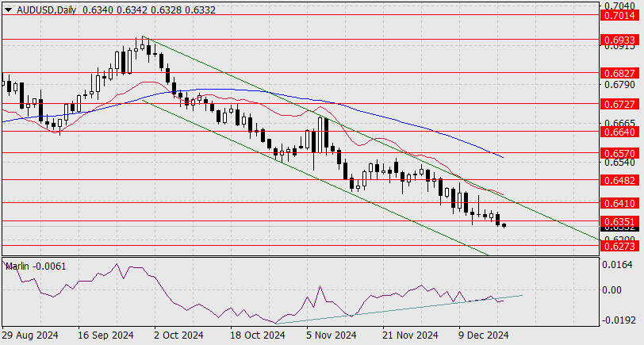The width and height of the screenshot is (644, 345).
Task: Select the 0.6933 red price level label
Action: click(x=619, y=40)
